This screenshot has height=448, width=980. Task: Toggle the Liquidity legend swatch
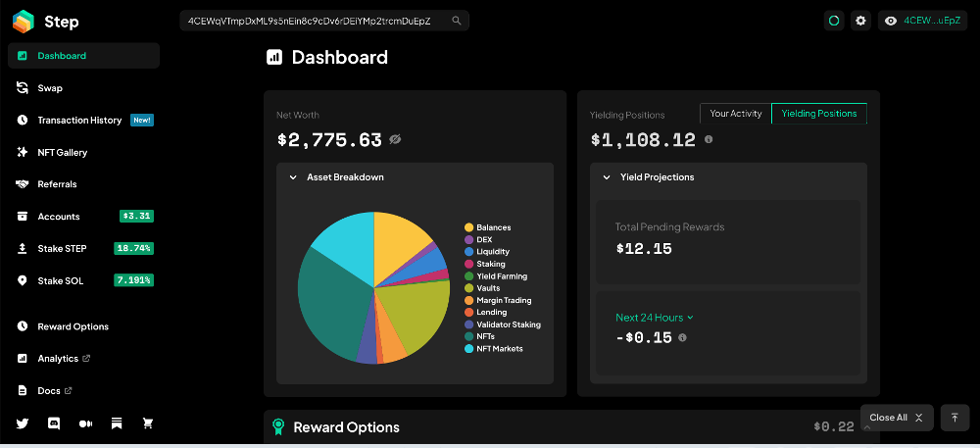[468, 252]
